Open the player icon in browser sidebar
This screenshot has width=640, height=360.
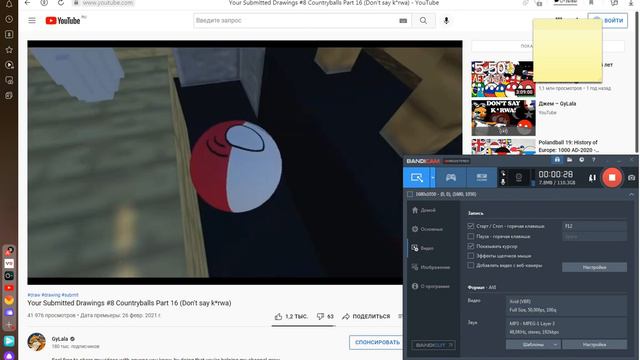[9, 65]
